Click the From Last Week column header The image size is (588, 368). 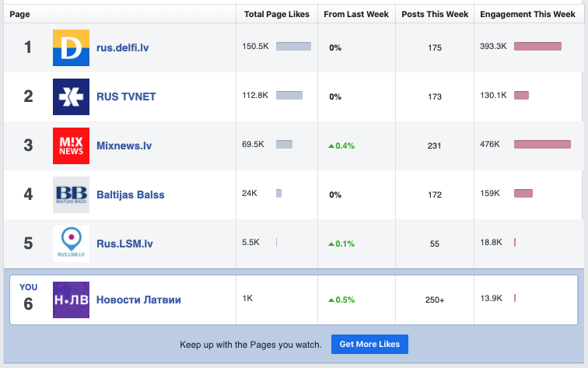coord(356,14)
